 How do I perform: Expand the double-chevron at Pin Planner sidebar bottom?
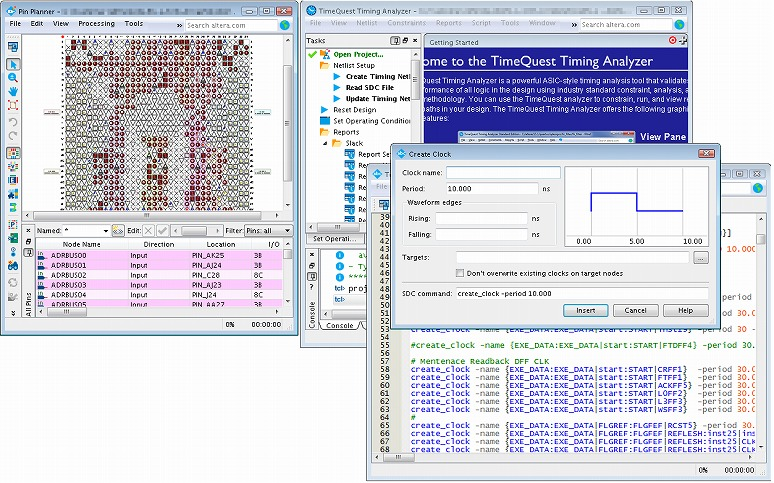(x=13, y=313)
